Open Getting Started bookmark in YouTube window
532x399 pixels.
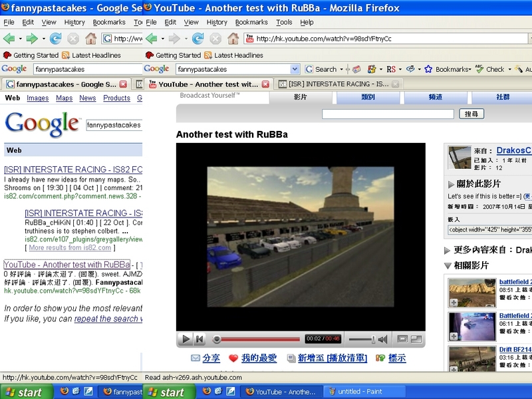click(x=173, y=55)
